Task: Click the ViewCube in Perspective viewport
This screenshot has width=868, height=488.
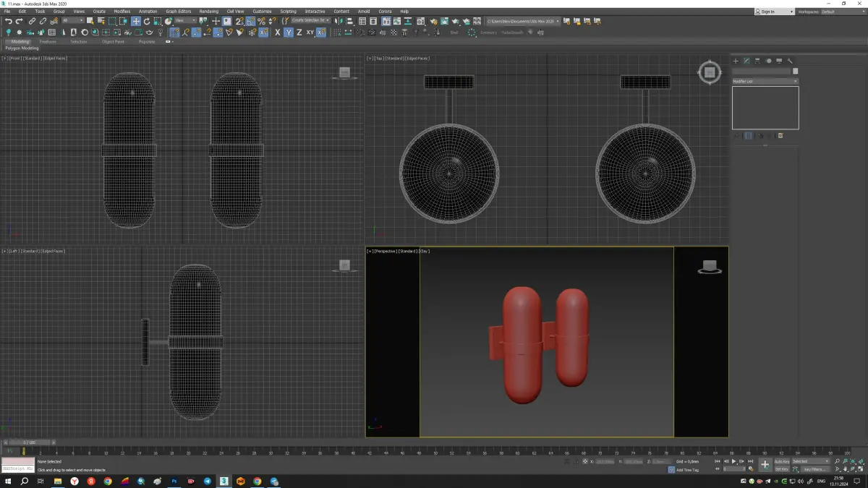Action: pyautogui.click(x=710, y=266)
